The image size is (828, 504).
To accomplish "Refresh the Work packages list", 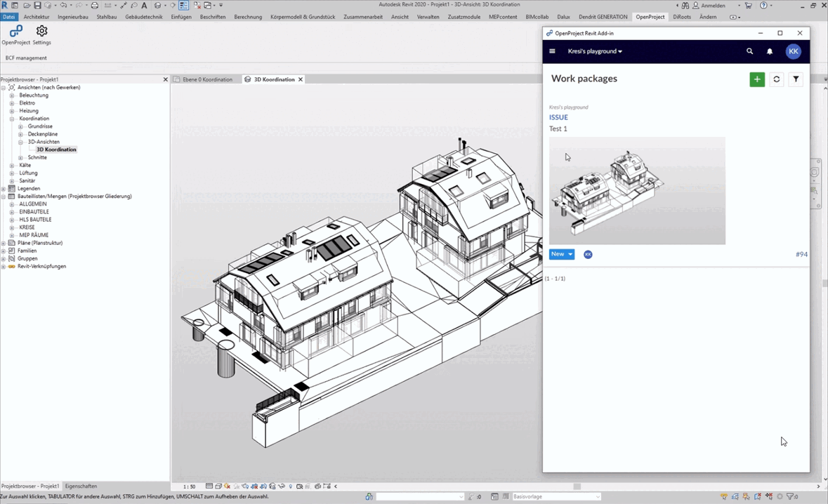I will coord(777,79).
